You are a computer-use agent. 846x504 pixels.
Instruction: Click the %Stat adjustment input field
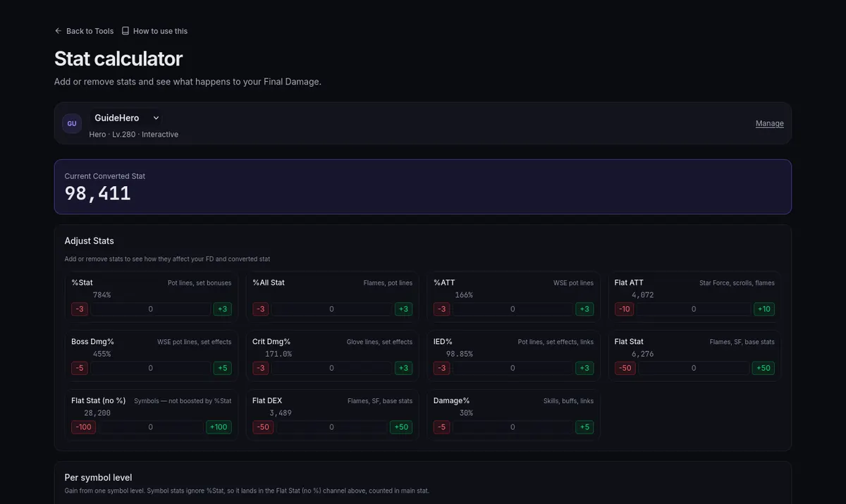151,309
